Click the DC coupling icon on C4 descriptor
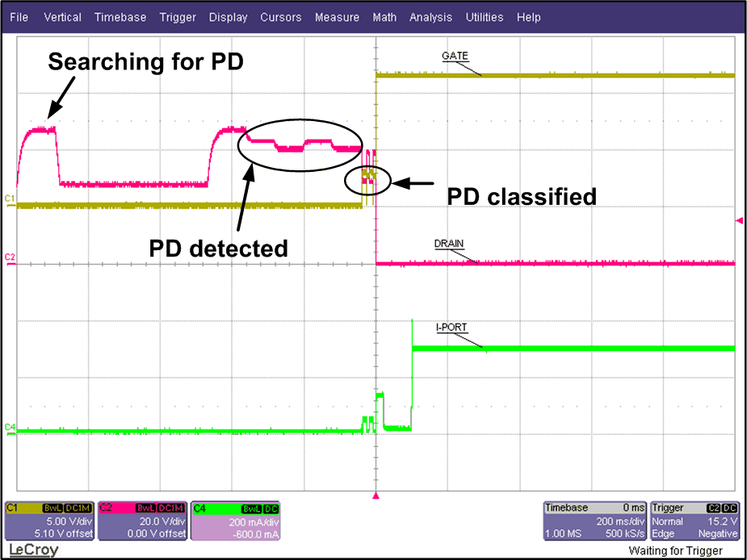Image resolution: width=747 pixels, height=560 pixels. tap(272, 508)
